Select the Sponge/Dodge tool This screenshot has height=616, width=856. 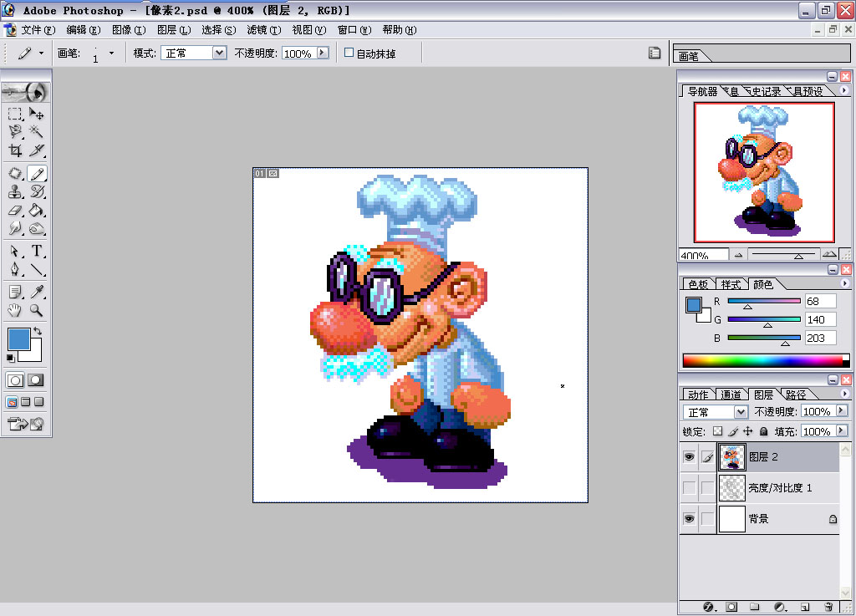click(x=37, y=228)
